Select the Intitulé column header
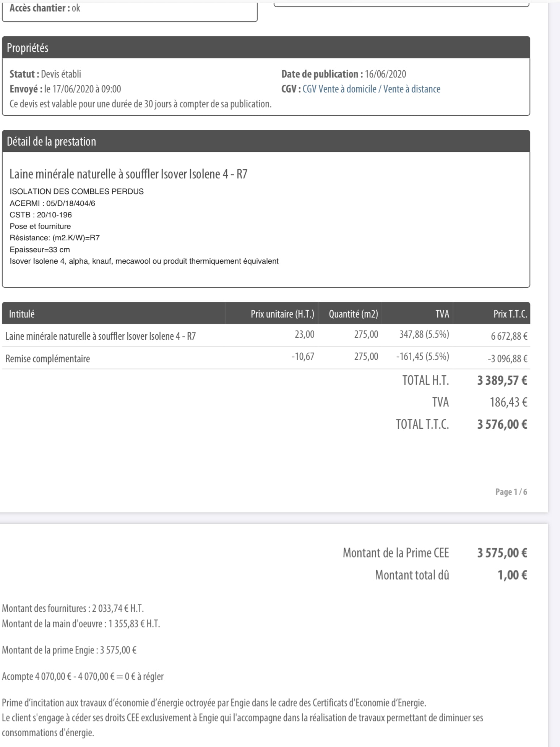This screenshot has height=747, width=560. click(x=114, y=314)
